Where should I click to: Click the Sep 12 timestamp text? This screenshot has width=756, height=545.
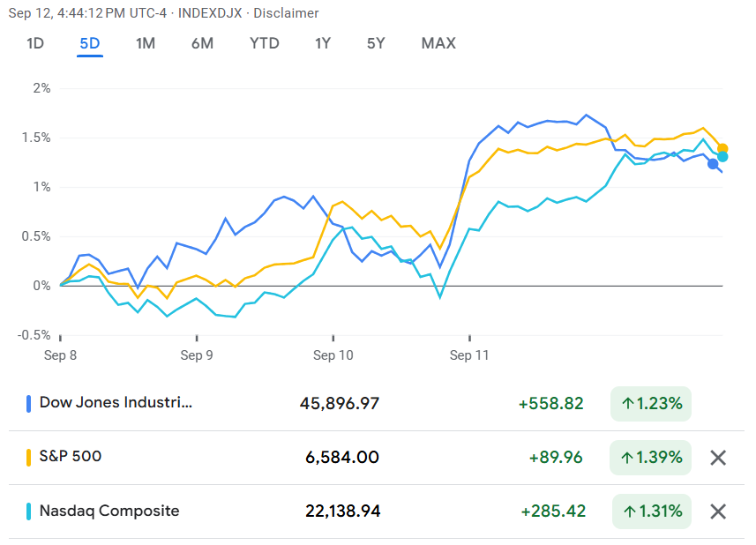pyautogui.click(x=87, y=13)
